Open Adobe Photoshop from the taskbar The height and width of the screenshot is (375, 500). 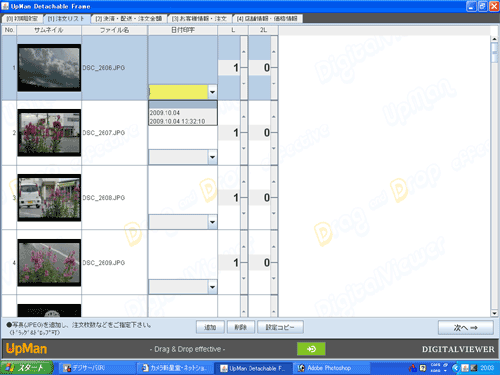click(x=331, y=368)
